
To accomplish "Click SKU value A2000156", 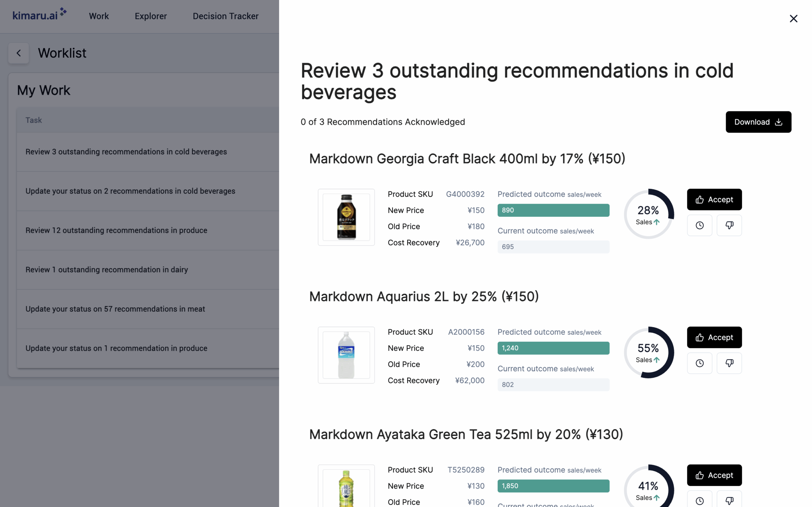I will pos(466,332).
